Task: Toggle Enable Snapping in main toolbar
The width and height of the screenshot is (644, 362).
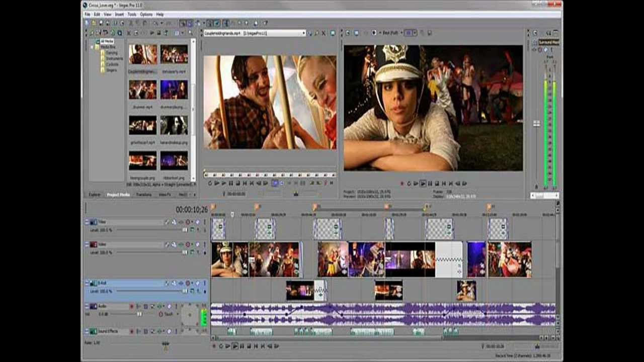Action: tap(182, 23)
